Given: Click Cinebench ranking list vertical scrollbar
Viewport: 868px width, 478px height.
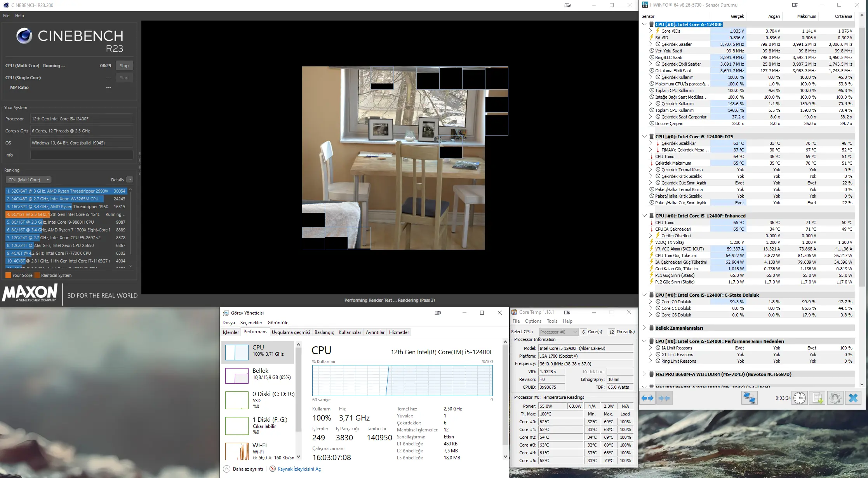Looking at the screenshot, I should click(130, 228).
